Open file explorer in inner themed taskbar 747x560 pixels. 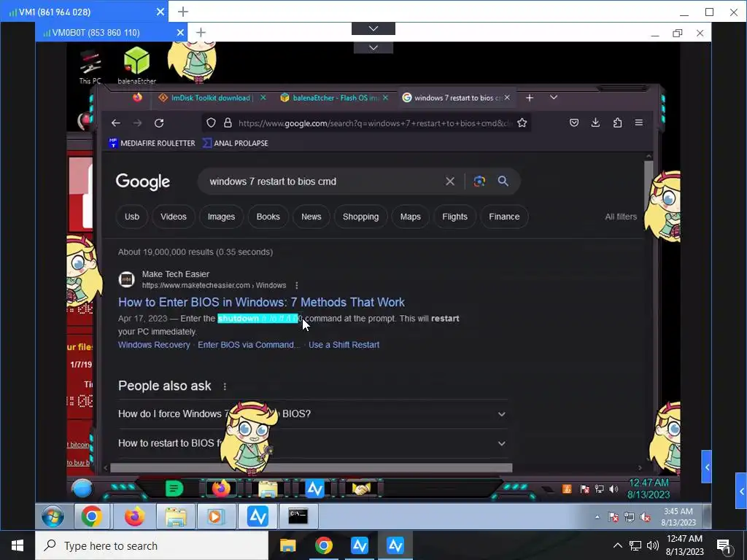click(268, 489)
